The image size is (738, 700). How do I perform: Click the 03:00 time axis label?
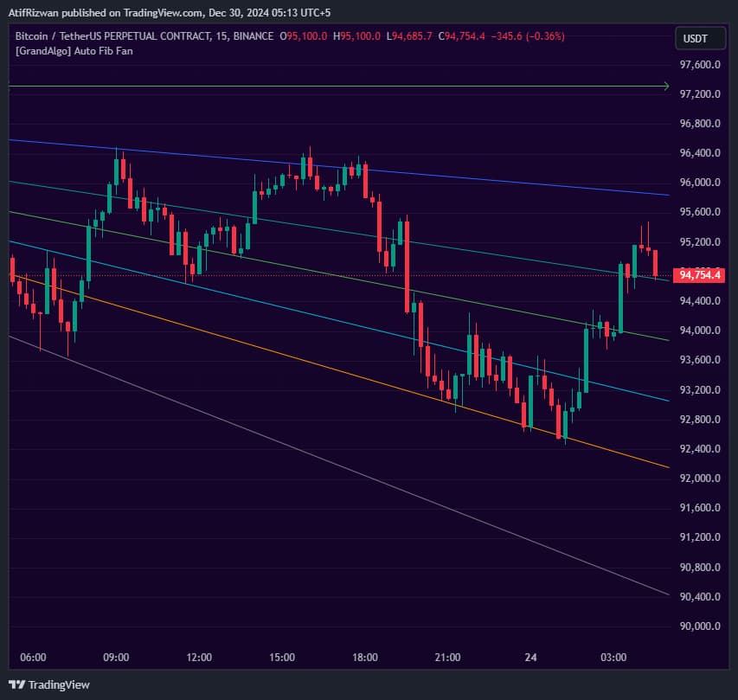coord(613,658)
